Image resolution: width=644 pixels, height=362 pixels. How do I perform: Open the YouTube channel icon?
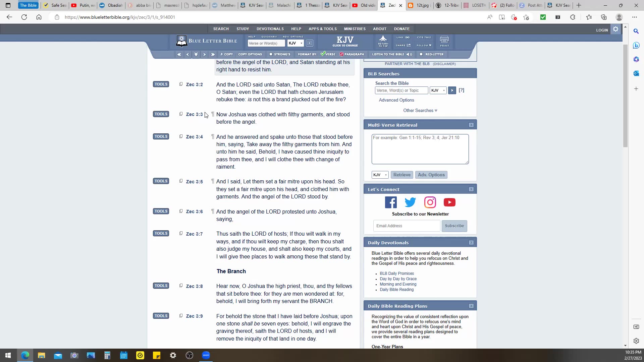tap(449, 202)
